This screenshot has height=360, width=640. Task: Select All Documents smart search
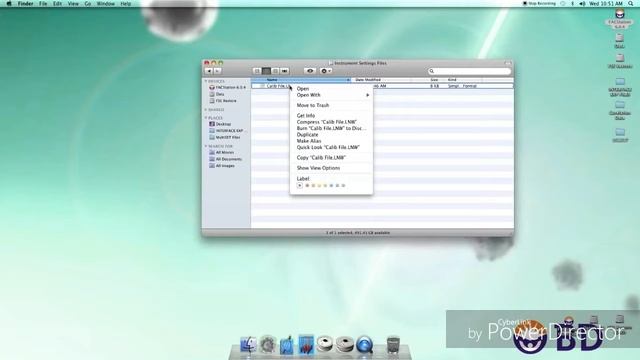click(226, 159)
